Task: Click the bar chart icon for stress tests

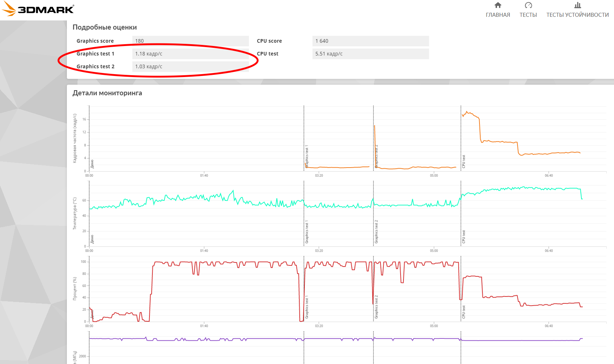Action: click(577, 5)
